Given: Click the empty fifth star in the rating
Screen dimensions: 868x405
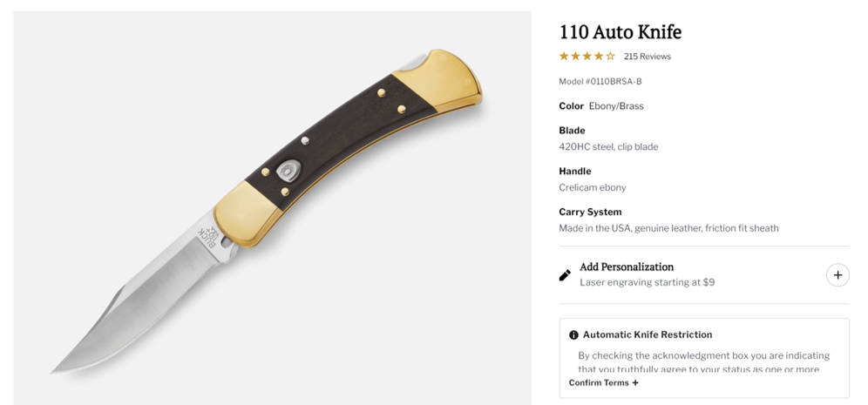Looking at the screenshot, I should tap(610, 56).
